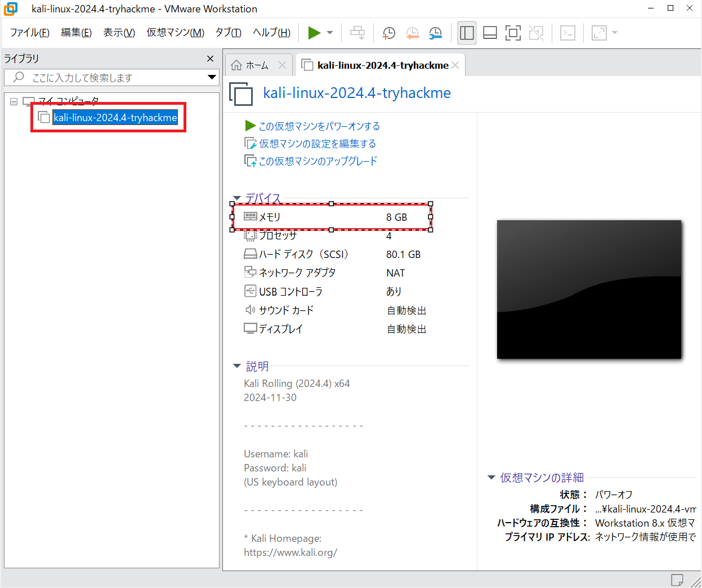Enter full screen mode
The height and width of the screenshot is (588, 702).
coord(513,33)
